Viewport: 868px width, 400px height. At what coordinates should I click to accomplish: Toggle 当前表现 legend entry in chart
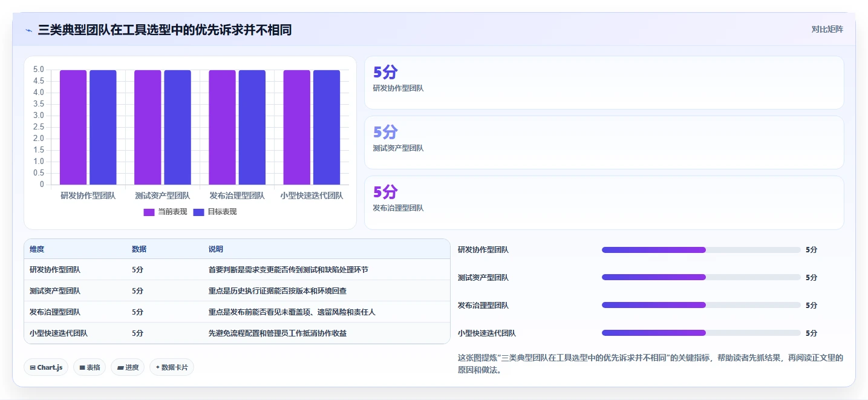pyautogui.click(x=165, y=212)
